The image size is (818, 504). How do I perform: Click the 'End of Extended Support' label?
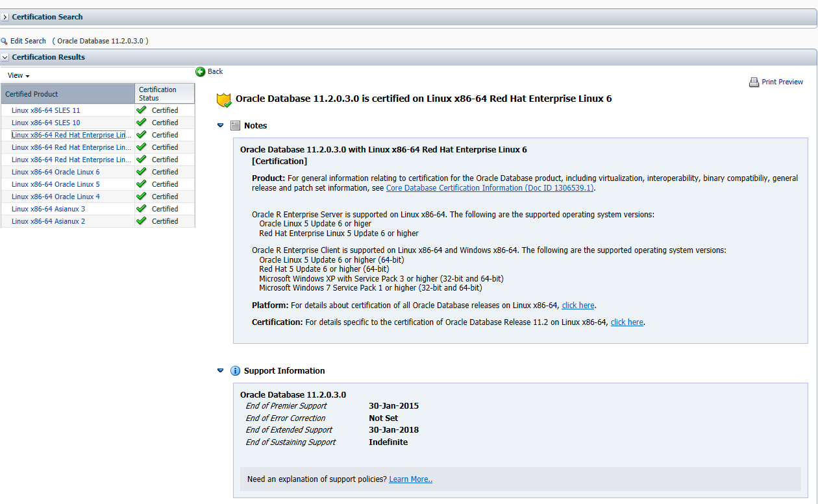tap(289, 430)
